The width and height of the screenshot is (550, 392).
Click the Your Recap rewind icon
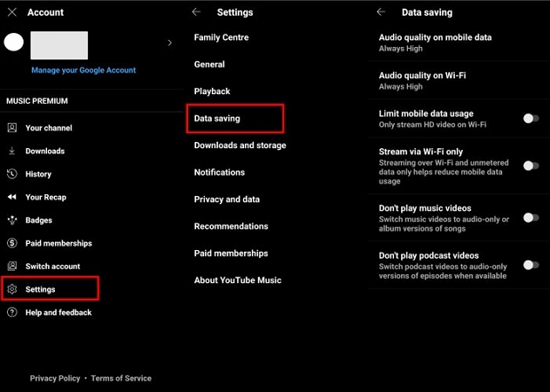click(x=12, y=197)
